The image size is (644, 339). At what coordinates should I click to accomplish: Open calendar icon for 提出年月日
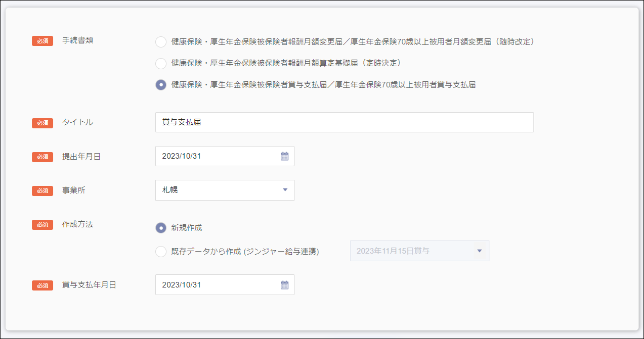(284, 156)
